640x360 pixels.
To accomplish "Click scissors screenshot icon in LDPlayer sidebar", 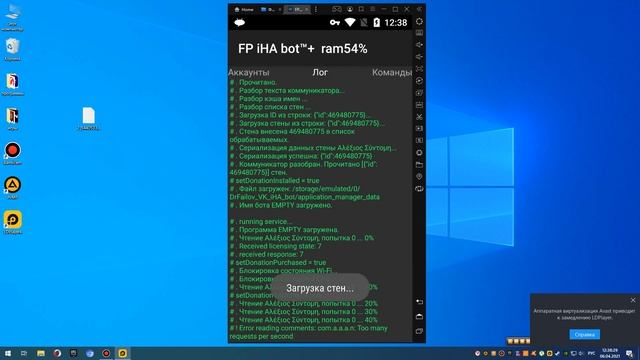I will pyautogui.click(x=419, y=117).
